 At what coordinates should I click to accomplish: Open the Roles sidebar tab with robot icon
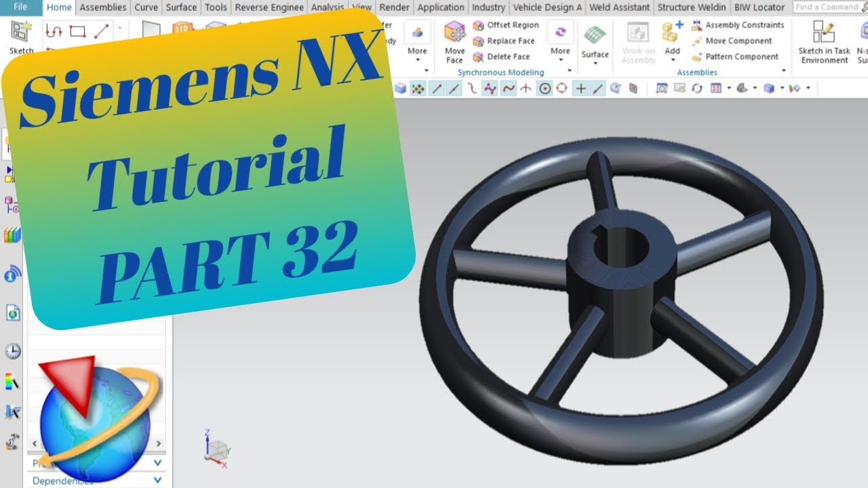coord(13,442)
